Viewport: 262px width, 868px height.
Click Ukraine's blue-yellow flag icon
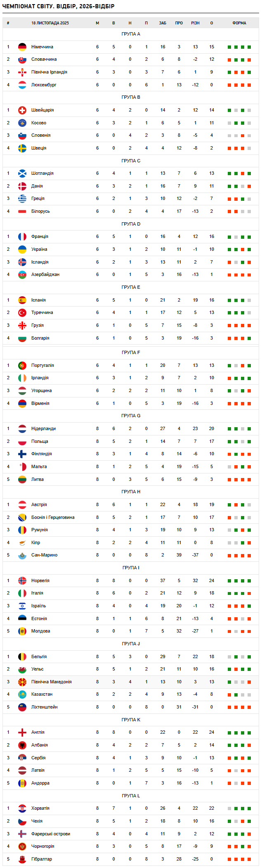[22, 250]
